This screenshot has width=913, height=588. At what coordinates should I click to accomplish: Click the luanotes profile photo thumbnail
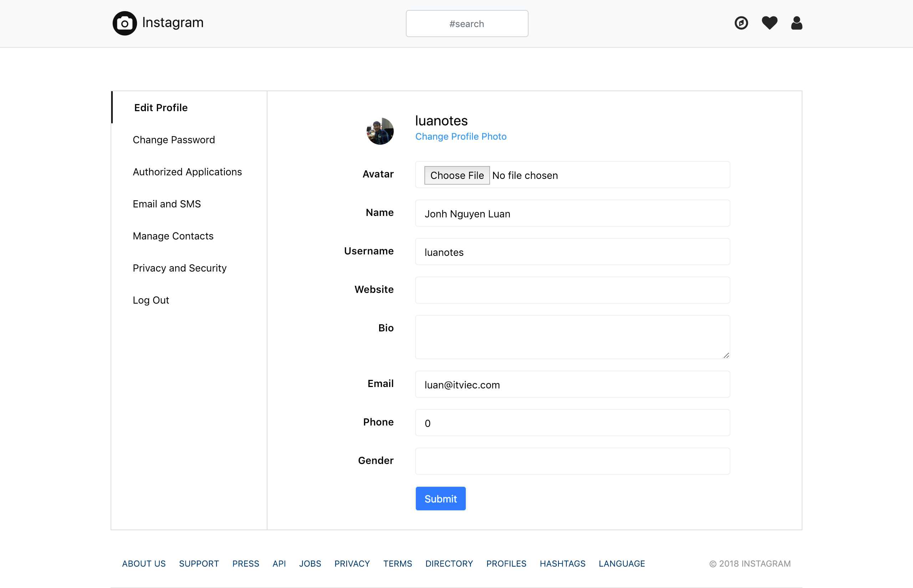click(x=380, y=131)
